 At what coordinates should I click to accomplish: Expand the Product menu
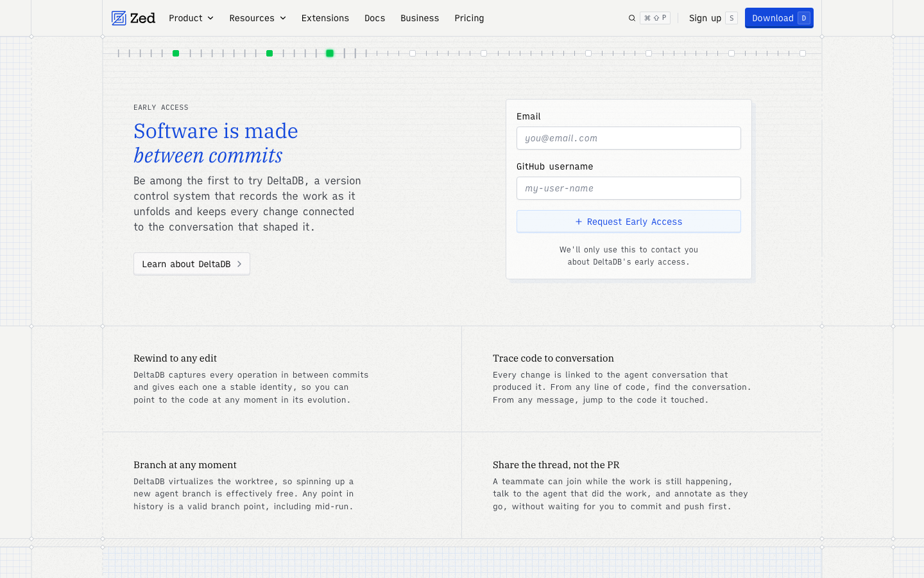coord(191,18)
